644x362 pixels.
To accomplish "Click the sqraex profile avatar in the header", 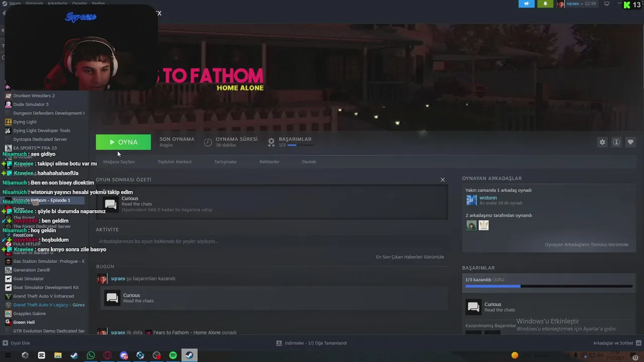I will (x=560, y=4).
